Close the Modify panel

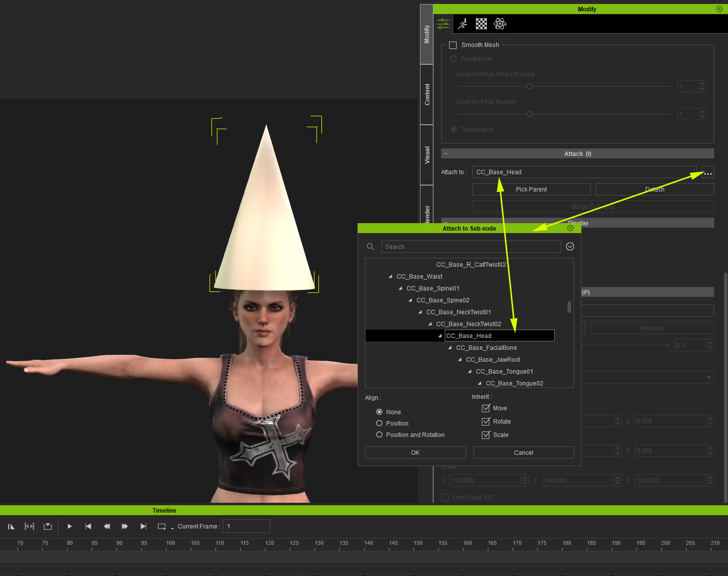720,9
